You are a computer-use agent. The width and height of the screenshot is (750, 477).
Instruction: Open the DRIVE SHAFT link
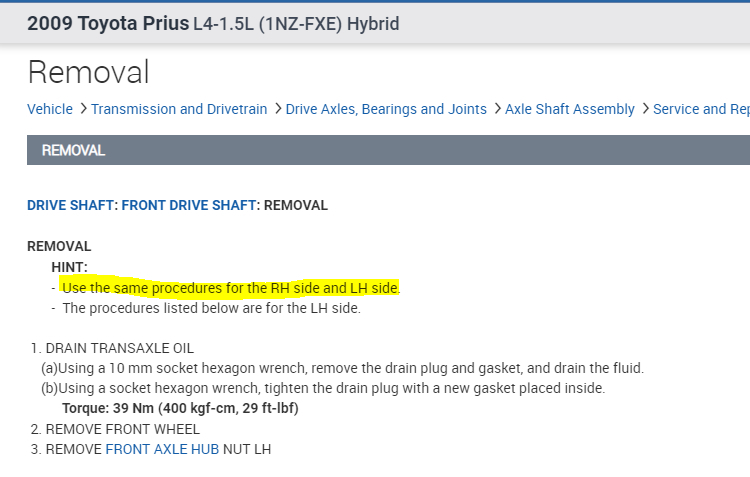(71, 205)
